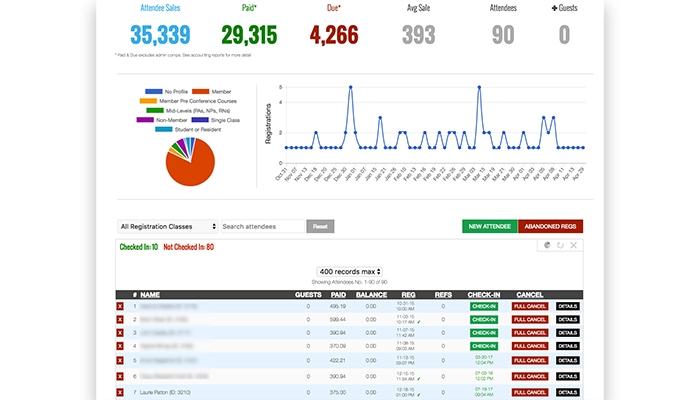
Task: Click Member Pre Conference Courses legend swatch
Action: 148,101
